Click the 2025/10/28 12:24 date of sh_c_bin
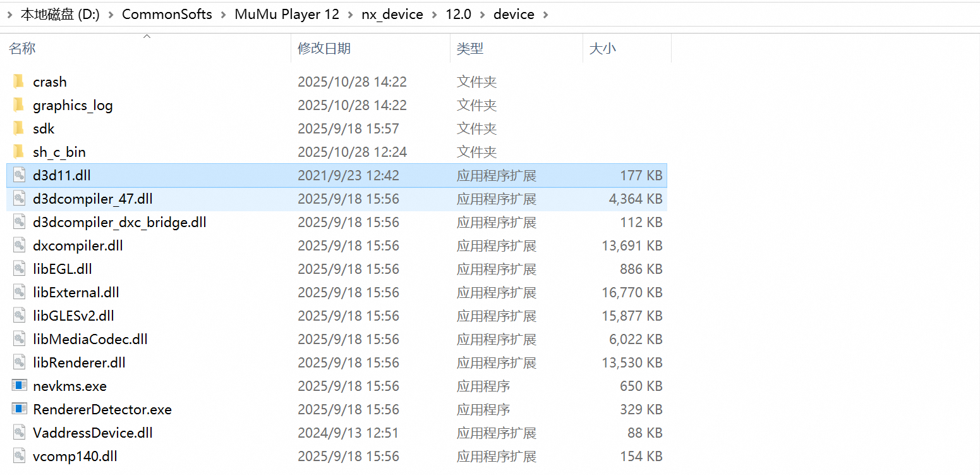The height and width of the screenshot is (475, 980). coord(352,152)
